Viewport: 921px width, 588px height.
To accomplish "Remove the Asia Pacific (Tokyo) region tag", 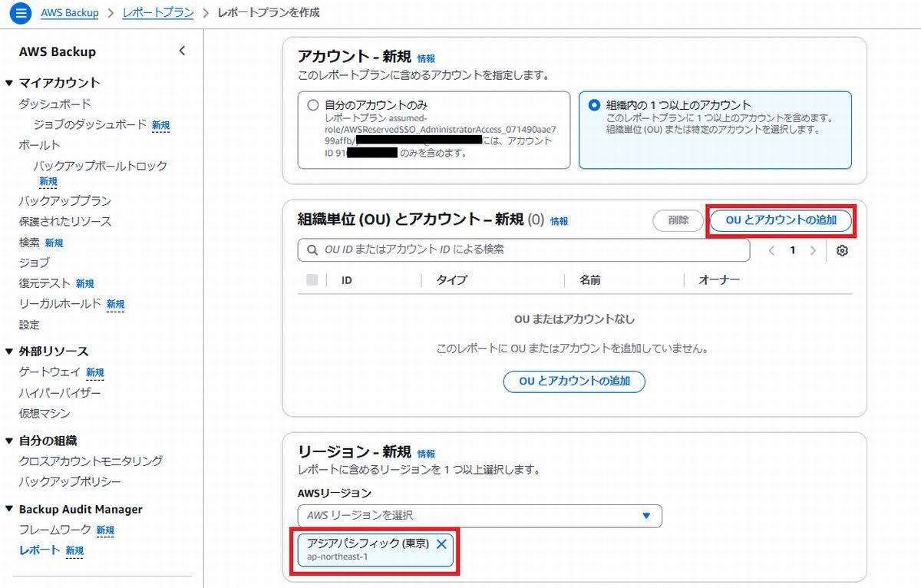I will pos(441,543).
